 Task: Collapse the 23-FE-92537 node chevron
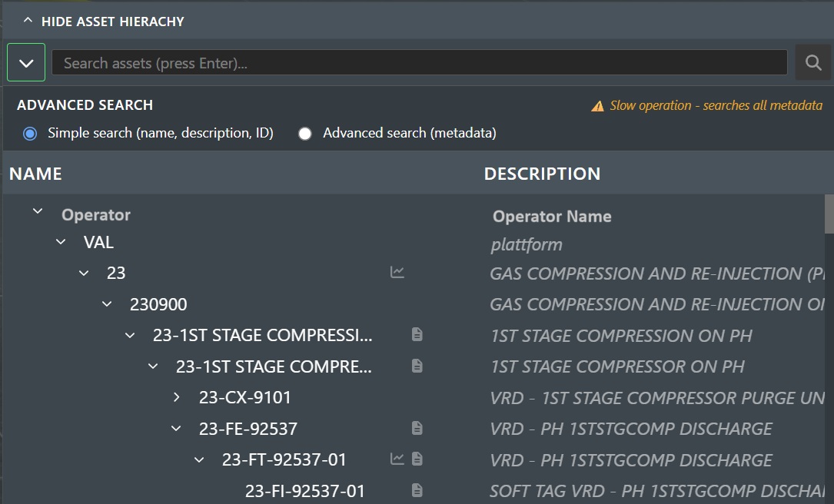tap(175, 429)
